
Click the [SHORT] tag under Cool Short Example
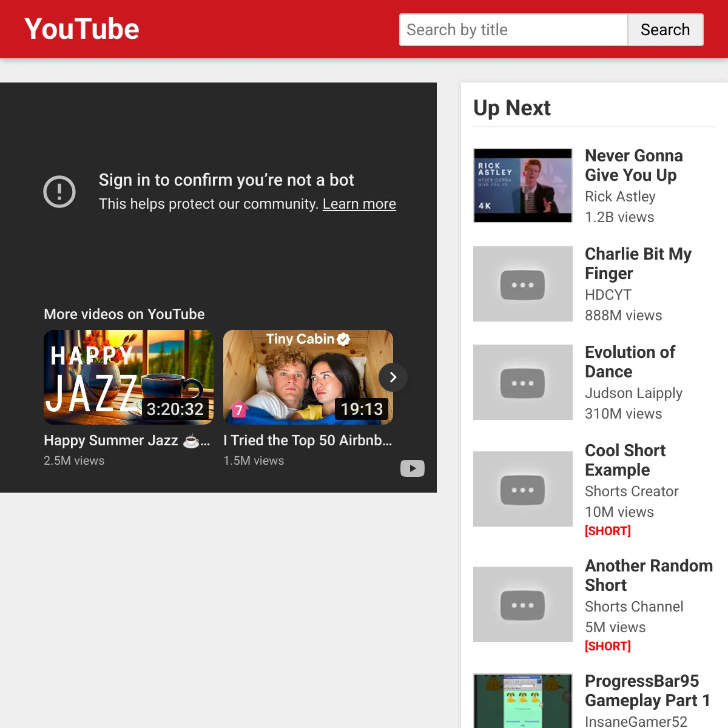tap(608, 531)
